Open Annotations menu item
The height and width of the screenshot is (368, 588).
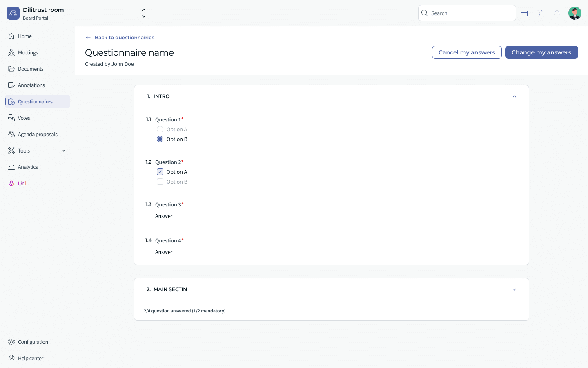[x=38, y=85]
